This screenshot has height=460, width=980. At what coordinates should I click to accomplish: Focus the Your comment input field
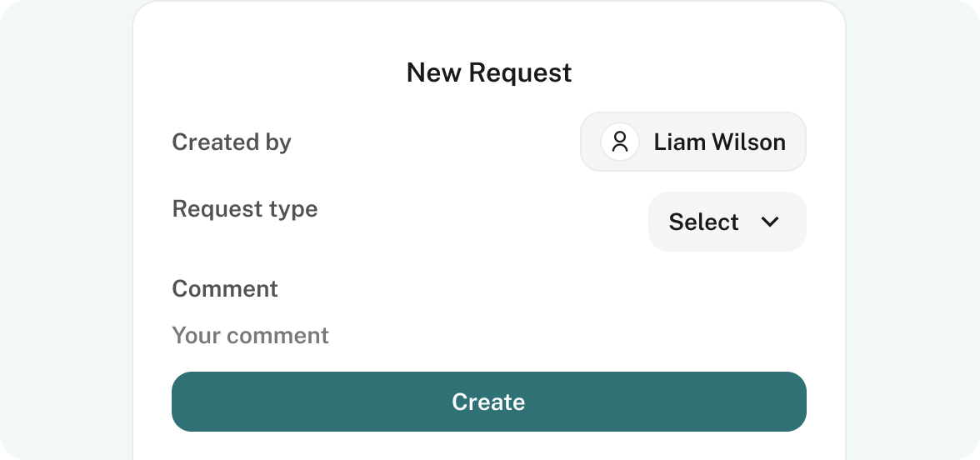coord(488,336)
